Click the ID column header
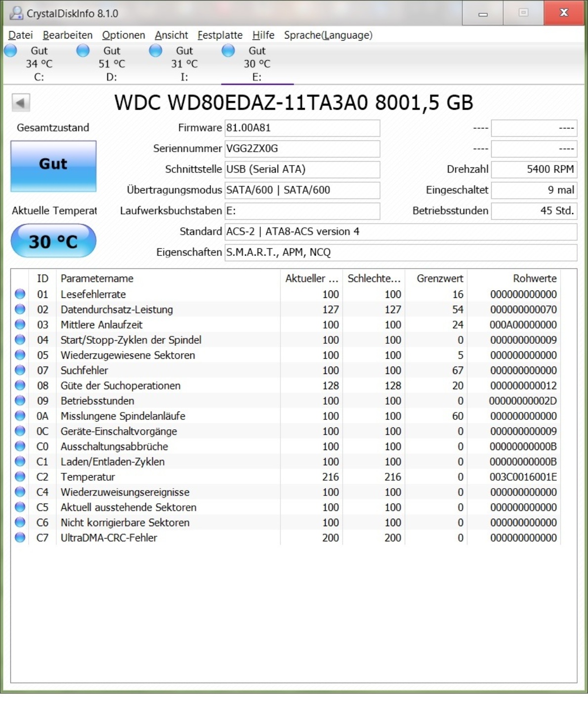 pyautogui.click(x=42, y=278)
